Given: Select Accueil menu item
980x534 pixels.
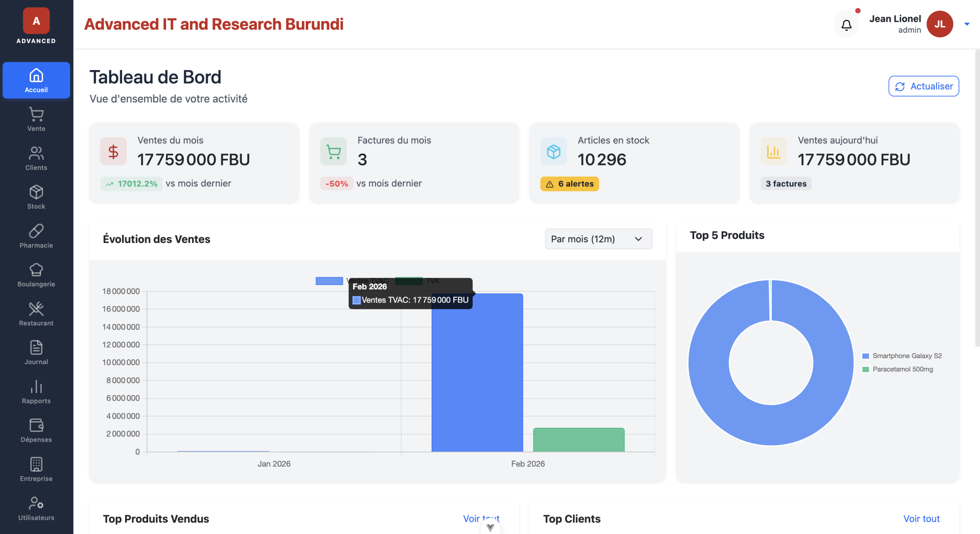Looking at the screenshot, I should (36, 80).
